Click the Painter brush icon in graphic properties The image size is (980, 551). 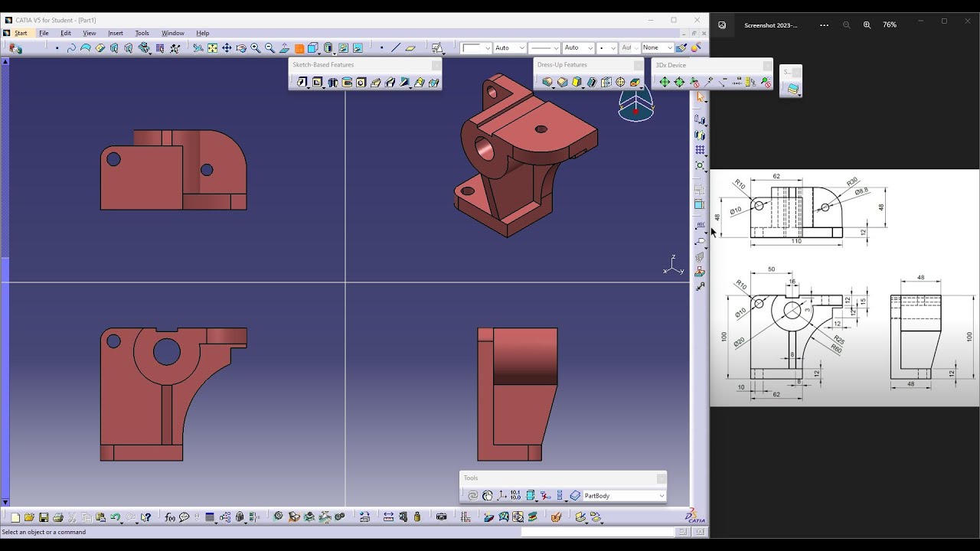tap(681, 47)
